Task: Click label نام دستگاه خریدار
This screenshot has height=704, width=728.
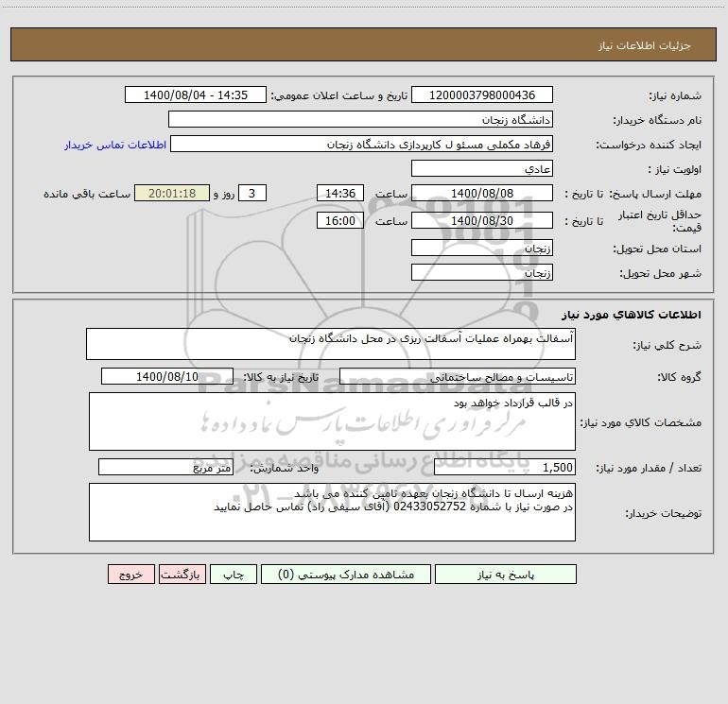Action: [657, 120]
